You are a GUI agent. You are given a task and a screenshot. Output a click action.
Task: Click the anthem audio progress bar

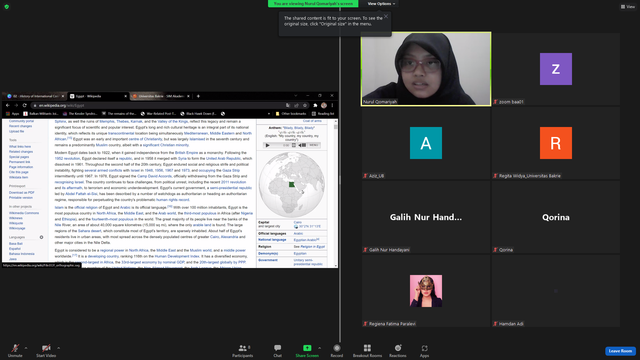tap(277, 145)
